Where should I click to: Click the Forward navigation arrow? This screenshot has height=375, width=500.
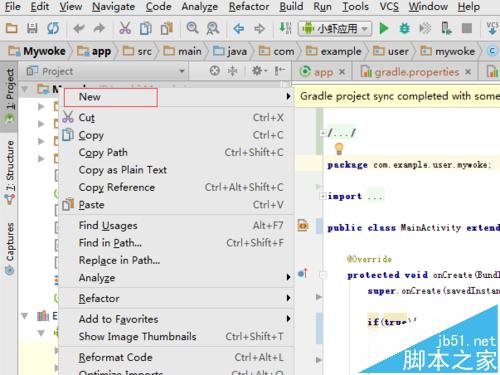(x=259, y=29)
